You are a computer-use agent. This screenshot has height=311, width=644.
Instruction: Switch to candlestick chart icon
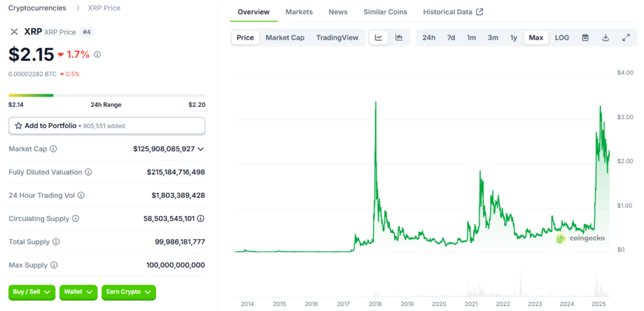pos(399,38)
